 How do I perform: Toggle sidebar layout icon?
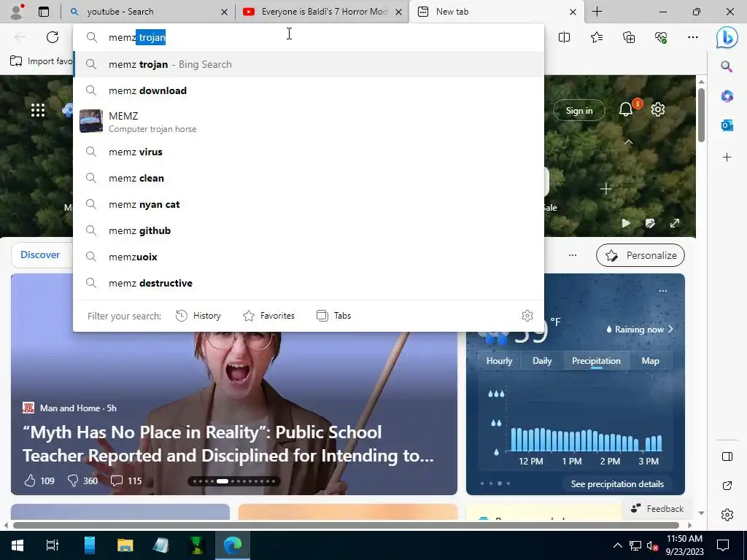pyautogui.click(x=727, y=456)
